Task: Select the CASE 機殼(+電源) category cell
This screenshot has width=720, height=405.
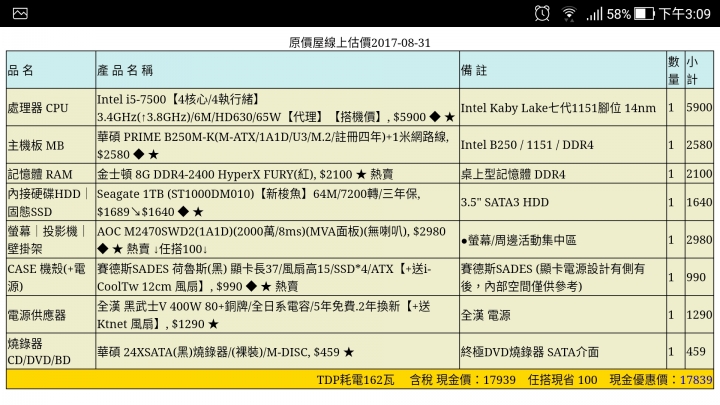Action: tap(51, 277)
